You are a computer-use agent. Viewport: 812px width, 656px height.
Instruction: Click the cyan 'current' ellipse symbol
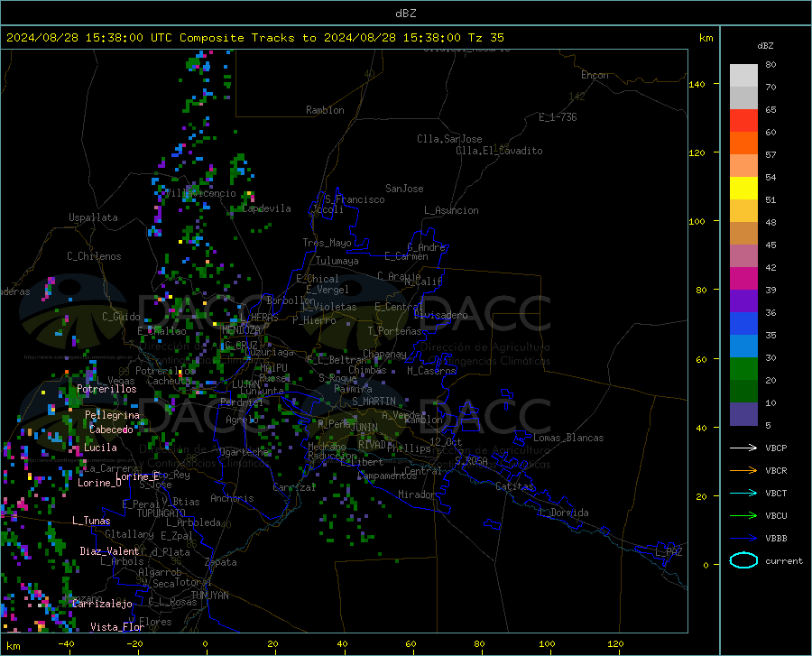[743, 560]
